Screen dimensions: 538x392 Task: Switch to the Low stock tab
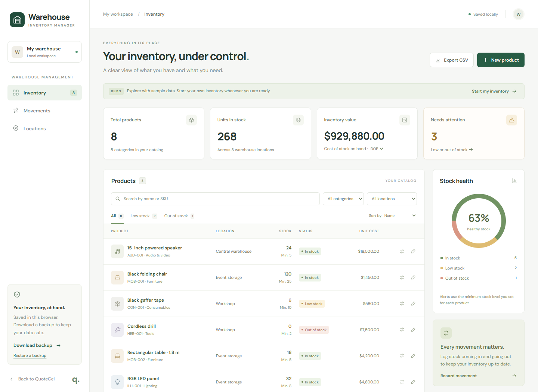pyautogui.click(x=143, y=216)
